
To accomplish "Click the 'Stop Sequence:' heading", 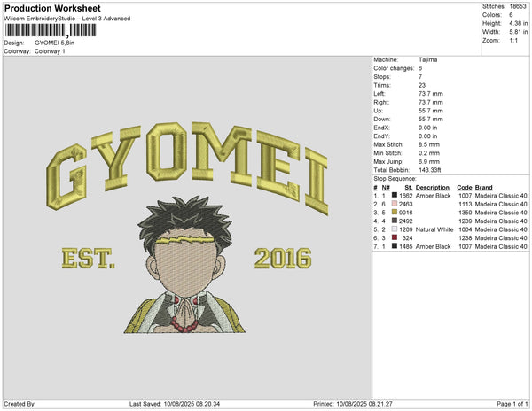I will [x=395, y=179].
